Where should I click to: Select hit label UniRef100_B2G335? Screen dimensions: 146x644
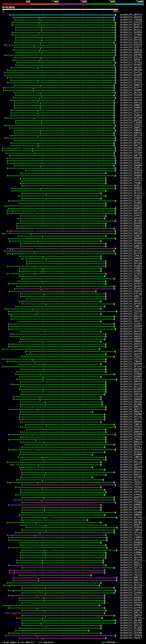pos(131,42)
